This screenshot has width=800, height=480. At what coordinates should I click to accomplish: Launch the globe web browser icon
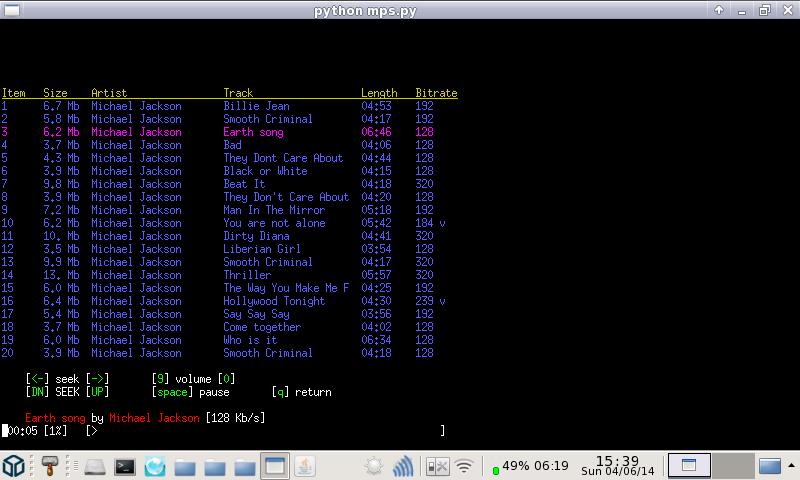155,466
